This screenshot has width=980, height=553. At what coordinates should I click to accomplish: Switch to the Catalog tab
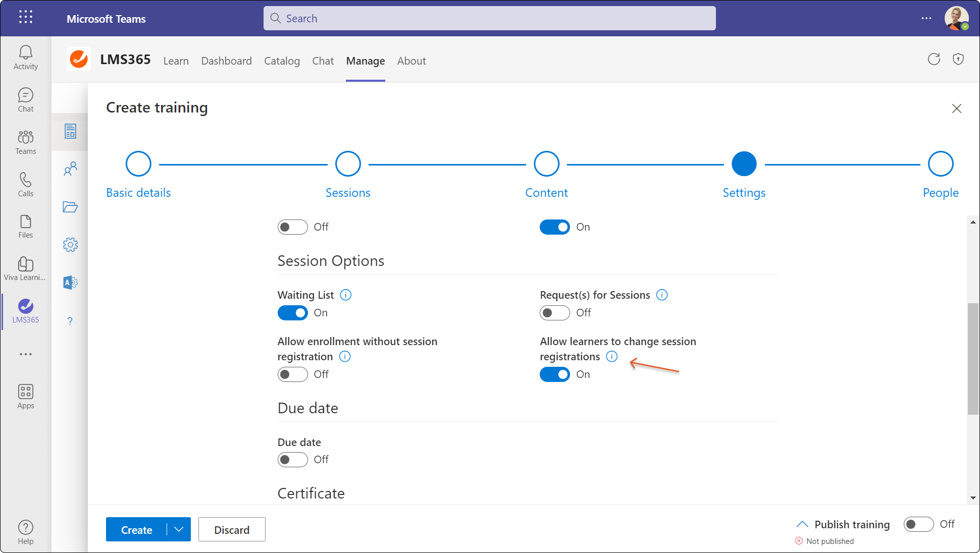coord(282,61)
